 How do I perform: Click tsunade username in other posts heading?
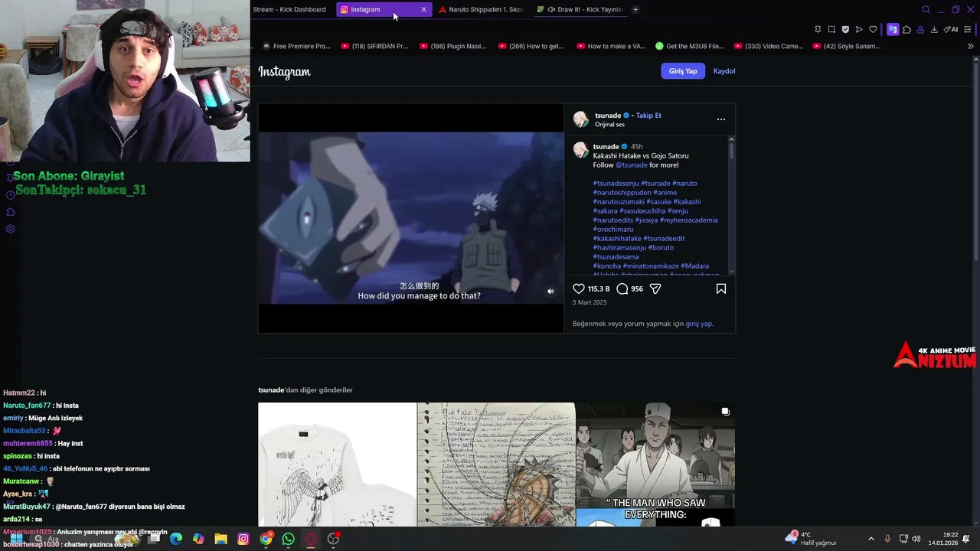point(271,390)
